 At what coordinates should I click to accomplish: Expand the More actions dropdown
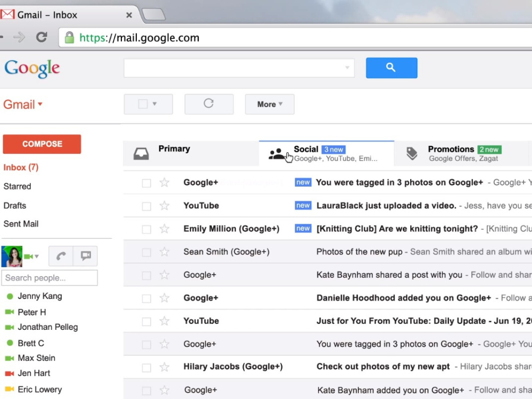coord(270,104)
